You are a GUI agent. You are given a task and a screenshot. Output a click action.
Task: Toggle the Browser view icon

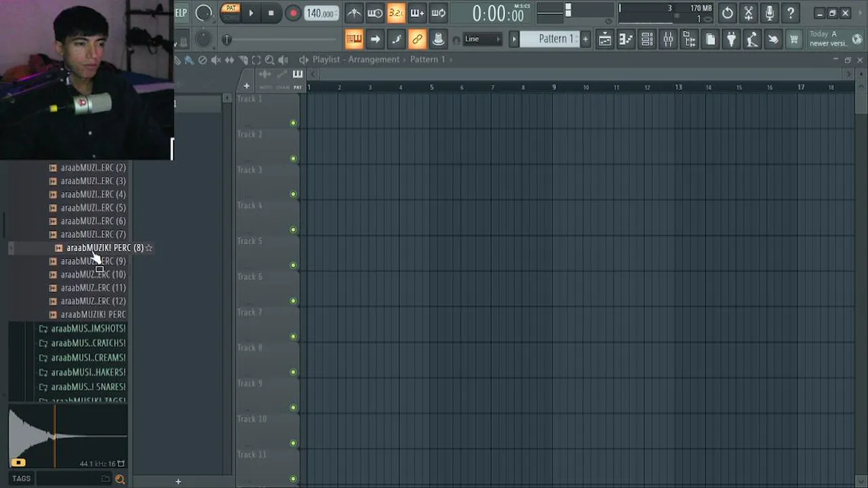pos(689,39)
